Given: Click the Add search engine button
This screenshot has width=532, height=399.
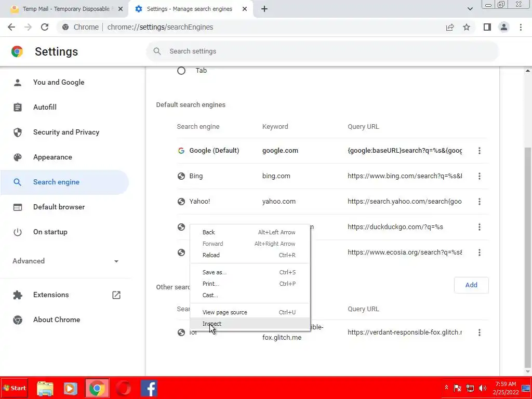Looking at the screenshot, I should (x=471, y=285).
